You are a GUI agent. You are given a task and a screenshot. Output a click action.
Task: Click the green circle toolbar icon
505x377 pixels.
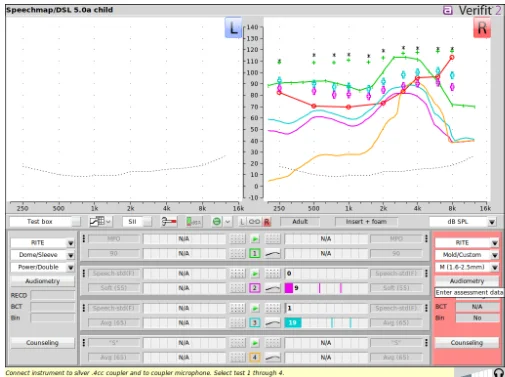click(x=217, y=221)
